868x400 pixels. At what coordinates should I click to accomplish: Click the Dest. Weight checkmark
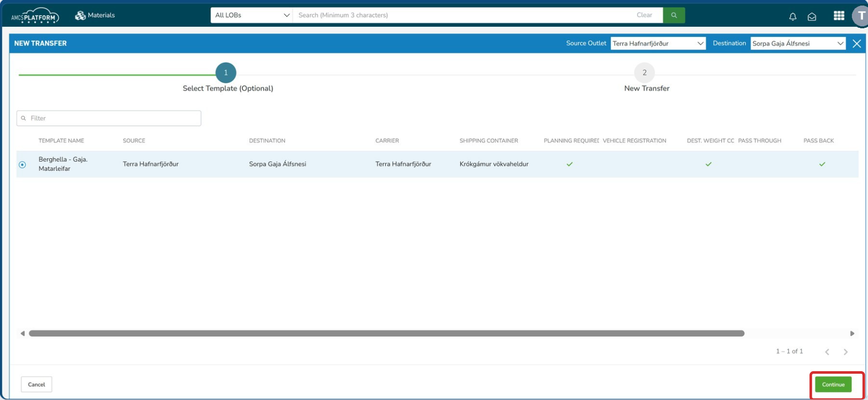(x=708, y=164)
